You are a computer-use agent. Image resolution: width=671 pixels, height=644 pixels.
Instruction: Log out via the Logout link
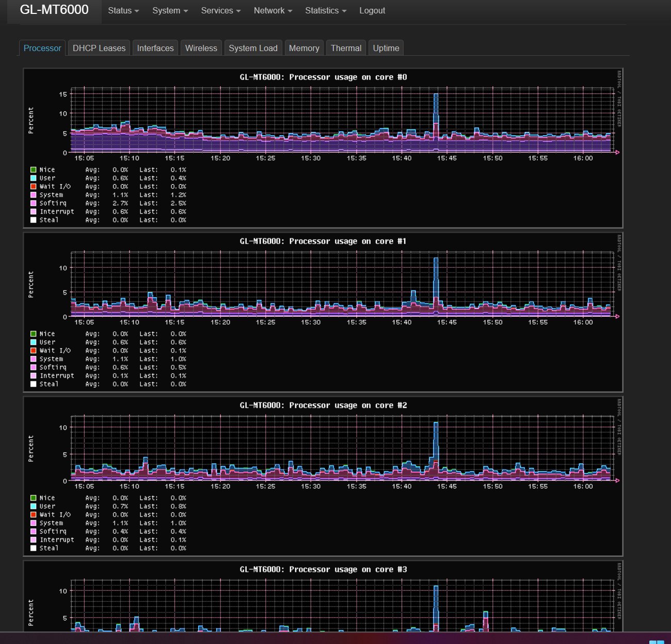pyautogui.click(x=372, y=10)
